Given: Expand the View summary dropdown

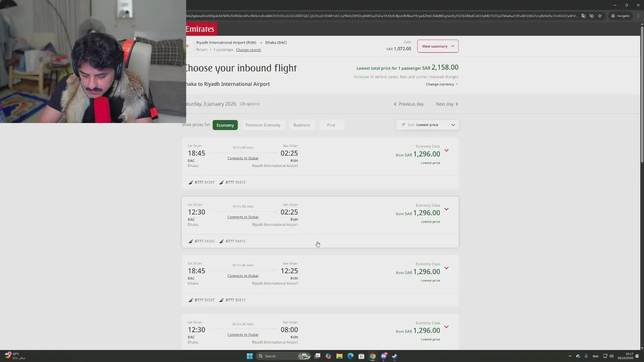Looking at the screenshot, I should [438, 46].
